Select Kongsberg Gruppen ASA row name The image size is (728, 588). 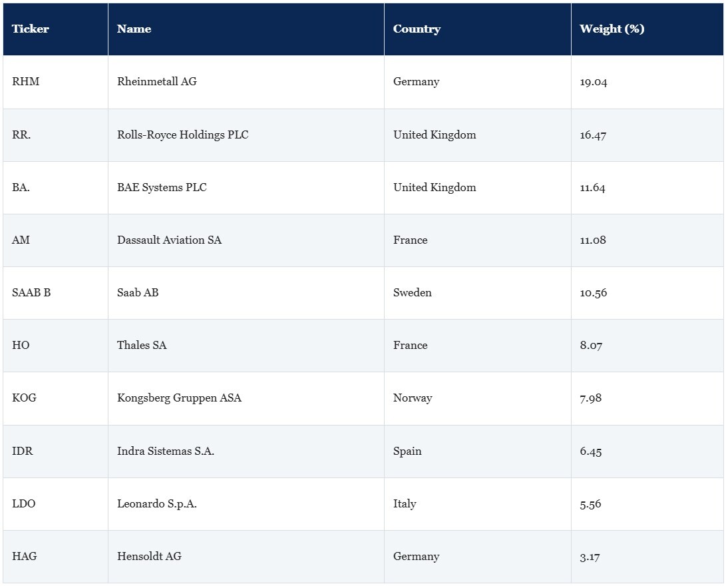tap(179, 398)
